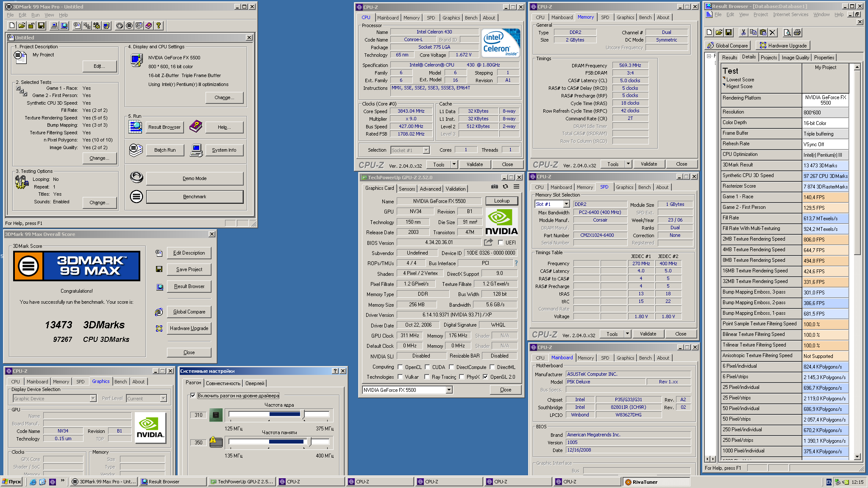
Task: Open Graphic Device dropdown in CPU-Z Graphics
Action: pos(93,399)
